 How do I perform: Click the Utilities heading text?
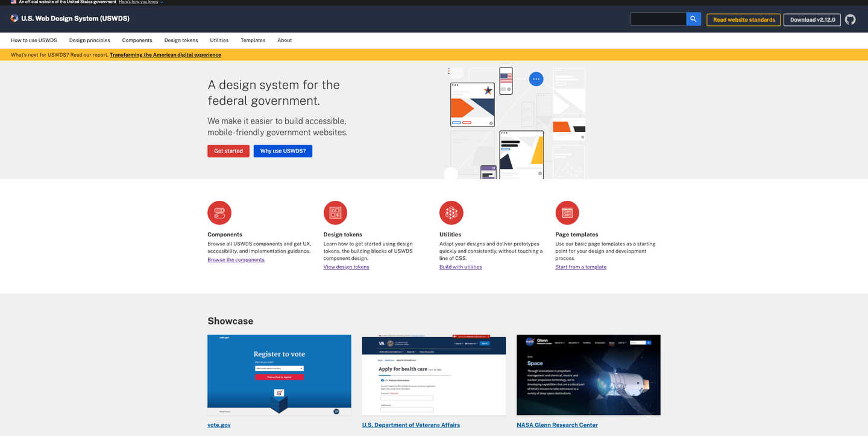coord(450,235)
